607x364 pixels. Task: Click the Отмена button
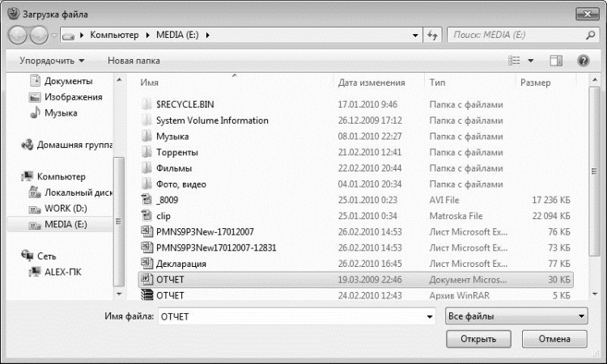(x=554, y=339)
